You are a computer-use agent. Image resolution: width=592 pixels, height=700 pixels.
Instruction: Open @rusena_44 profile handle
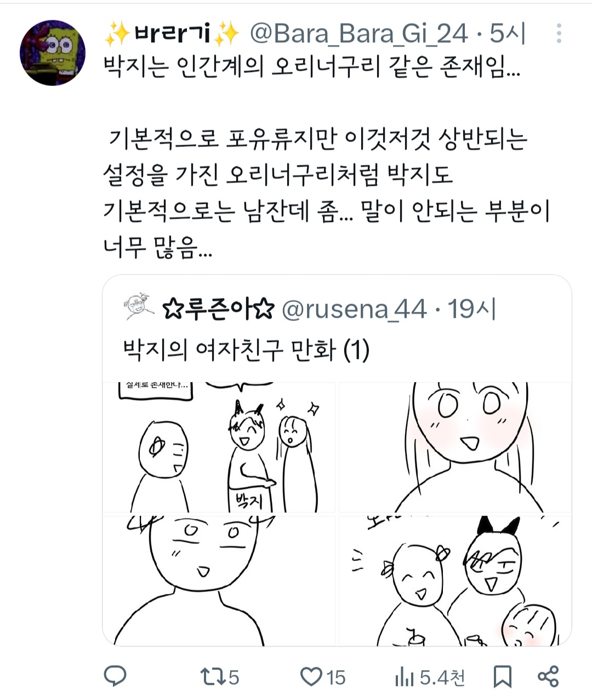pos(354,309)
